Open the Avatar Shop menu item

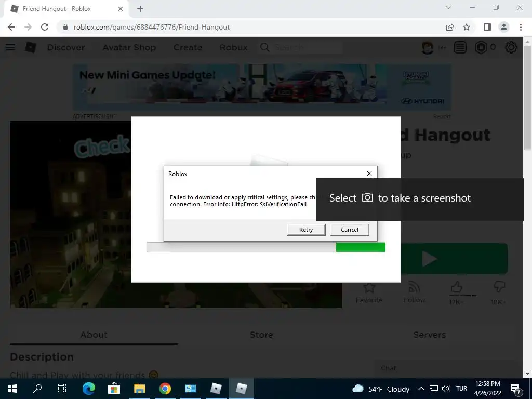point(129,47)
